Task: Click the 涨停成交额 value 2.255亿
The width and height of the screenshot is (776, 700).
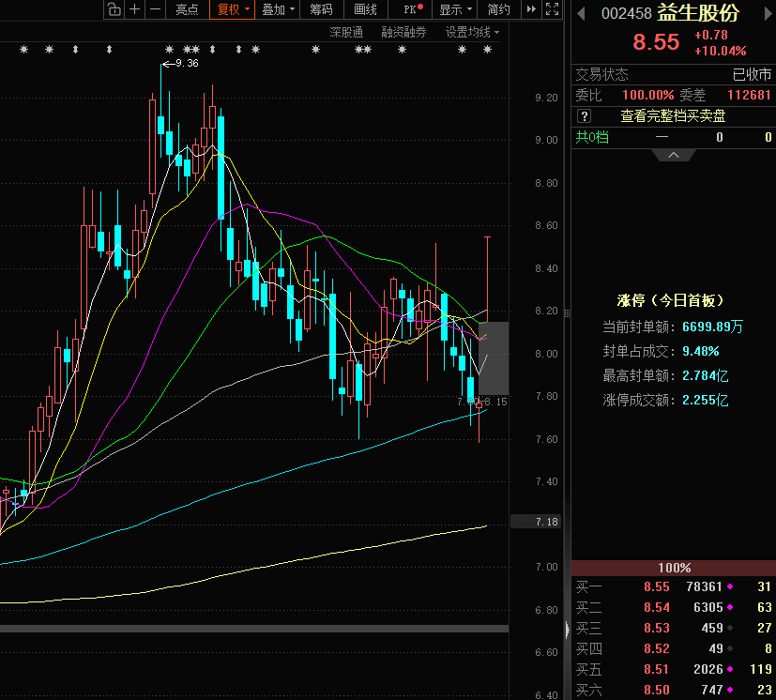Action: tap(706, 400)
